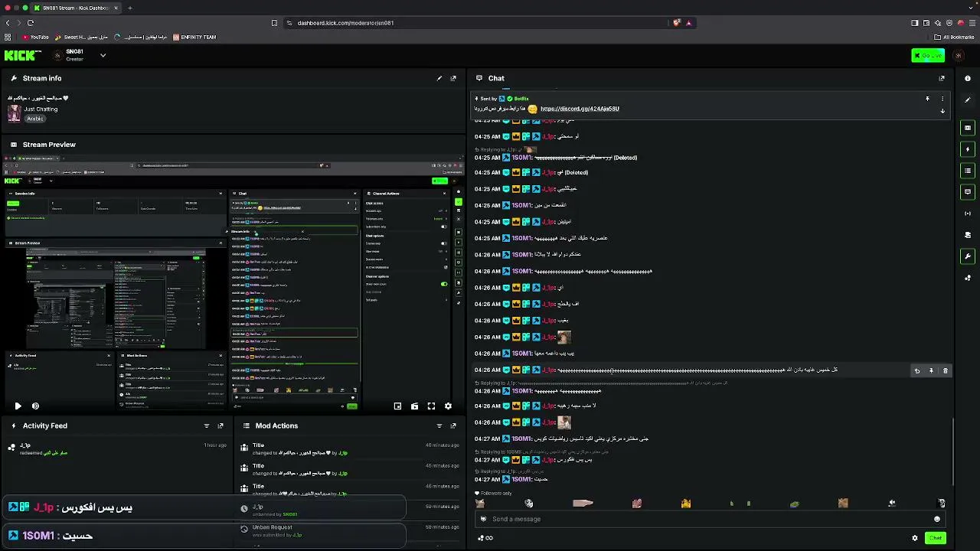
Task: Open the tab search dropdown chevron
Action: point(972,8)
